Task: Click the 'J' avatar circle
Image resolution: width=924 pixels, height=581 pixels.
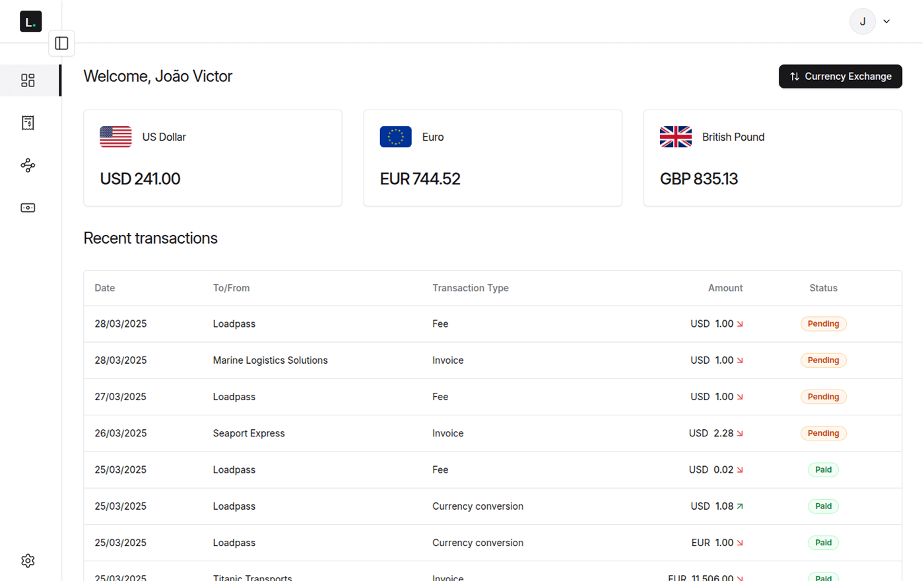Action: [x=863, y=21]
